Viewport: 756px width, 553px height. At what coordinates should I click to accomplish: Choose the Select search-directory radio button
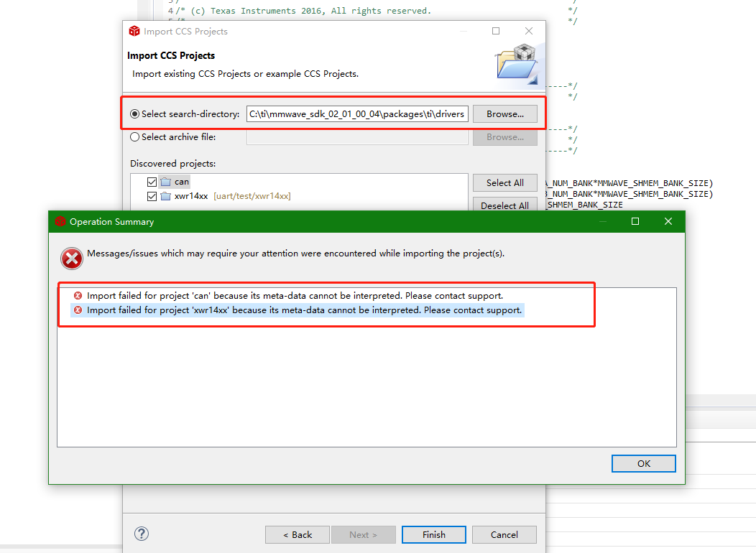(x=134, y=114)
